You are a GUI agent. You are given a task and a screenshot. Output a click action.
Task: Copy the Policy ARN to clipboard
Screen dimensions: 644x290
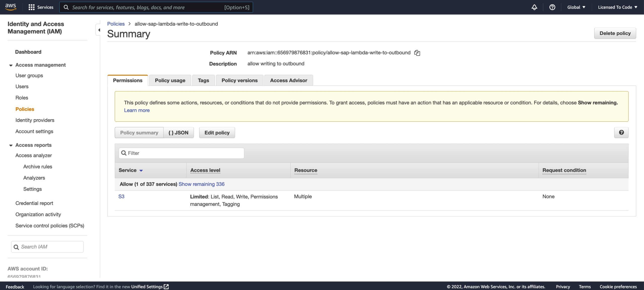coord(417,53)
